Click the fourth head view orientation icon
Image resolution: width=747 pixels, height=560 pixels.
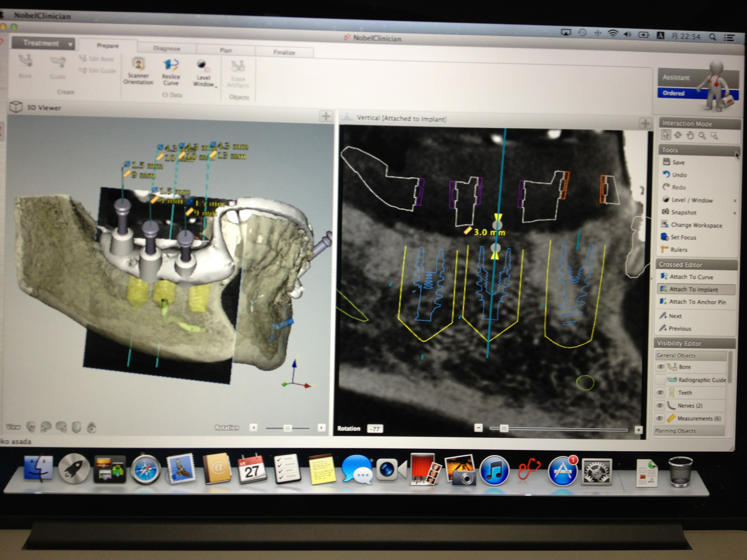point(77,427)
